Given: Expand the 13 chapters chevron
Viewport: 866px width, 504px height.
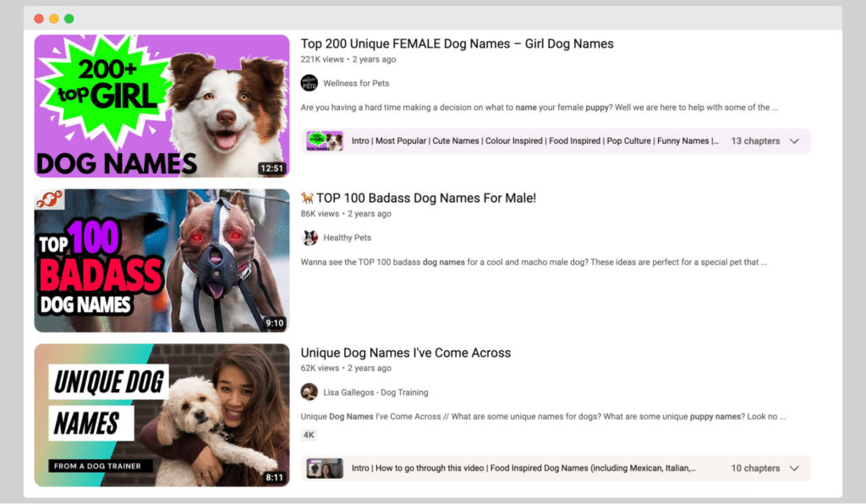Looking at the screenshot, I should tap(794, 141).
